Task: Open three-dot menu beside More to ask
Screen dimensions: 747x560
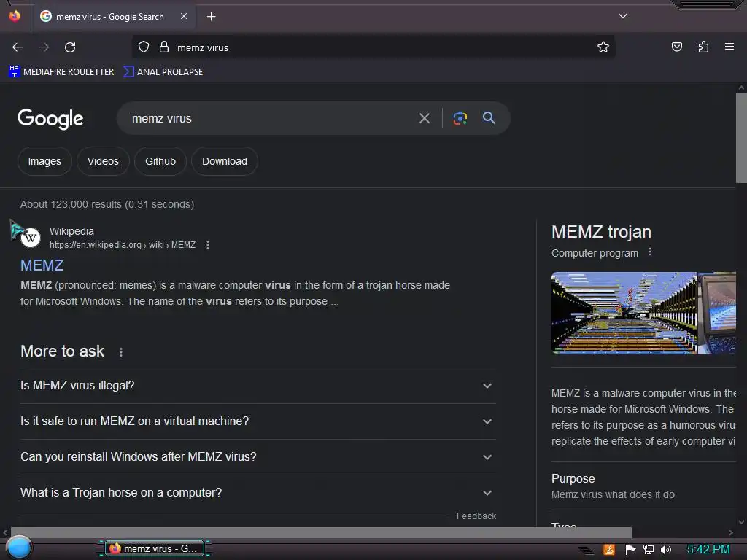Action: pos(121,352)
